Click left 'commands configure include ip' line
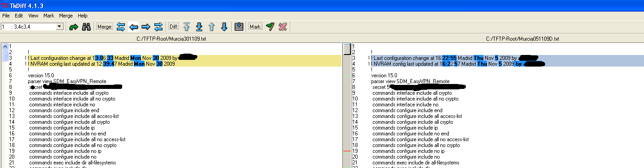This screenshot has height=168, width=644. point(62,128)
